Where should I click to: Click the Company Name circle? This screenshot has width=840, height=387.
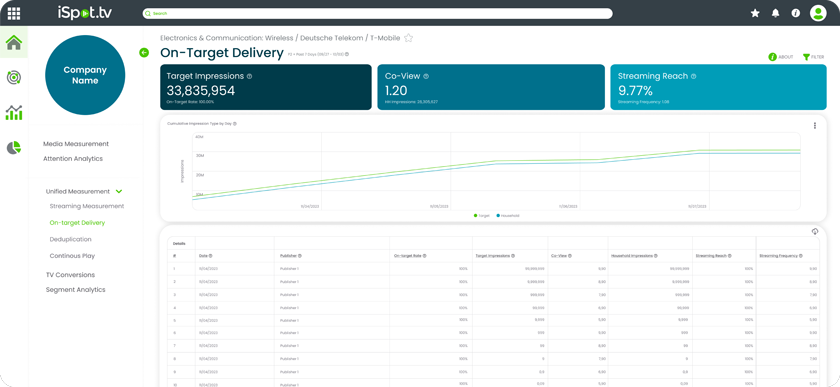click(85, 75)
